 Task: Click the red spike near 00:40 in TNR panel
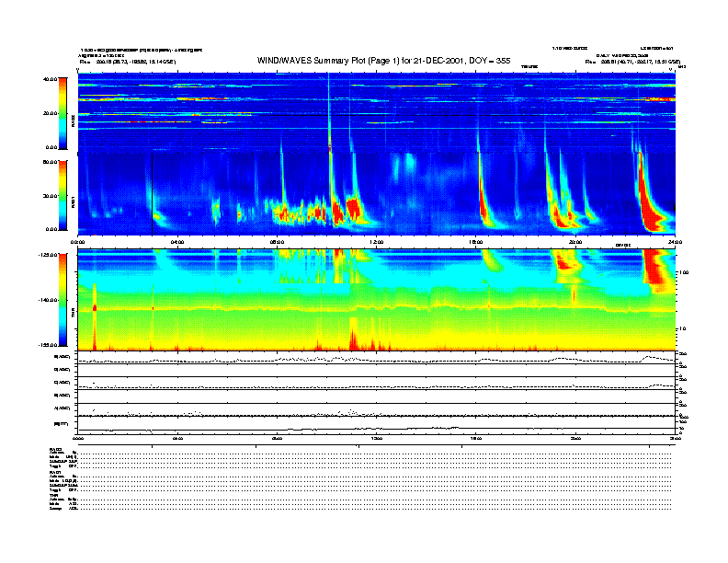point(95,316)
